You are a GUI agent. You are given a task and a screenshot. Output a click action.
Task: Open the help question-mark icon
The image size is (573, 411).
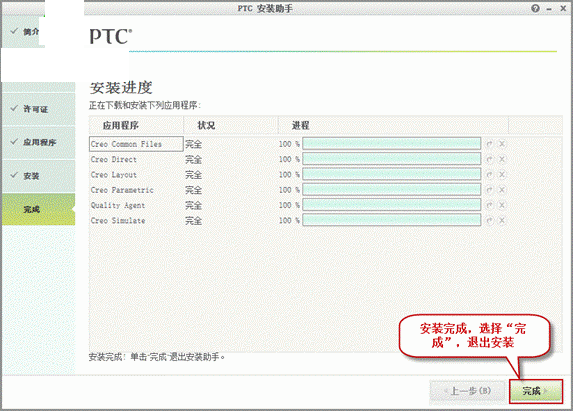[x=535, y=8]
